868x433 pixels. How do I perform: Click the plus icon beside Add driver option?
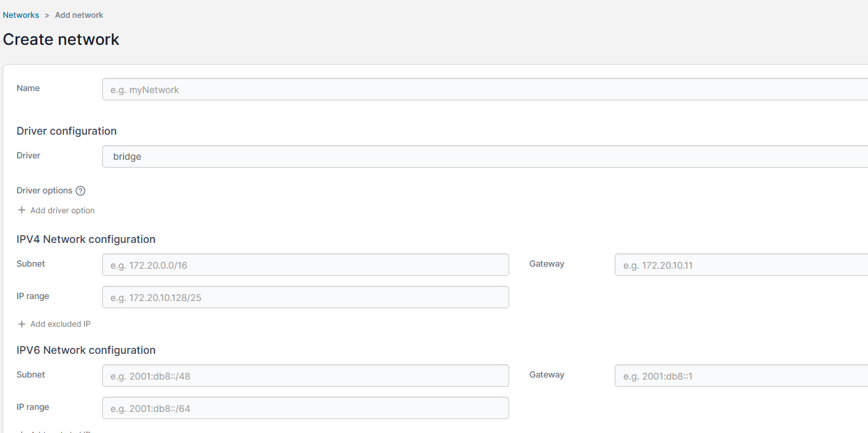22,211
